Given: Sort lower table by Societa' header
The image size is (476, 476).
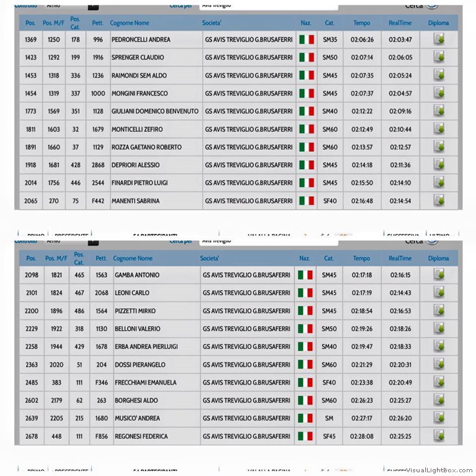Looking at the screenshot, I should coord(209,258).
